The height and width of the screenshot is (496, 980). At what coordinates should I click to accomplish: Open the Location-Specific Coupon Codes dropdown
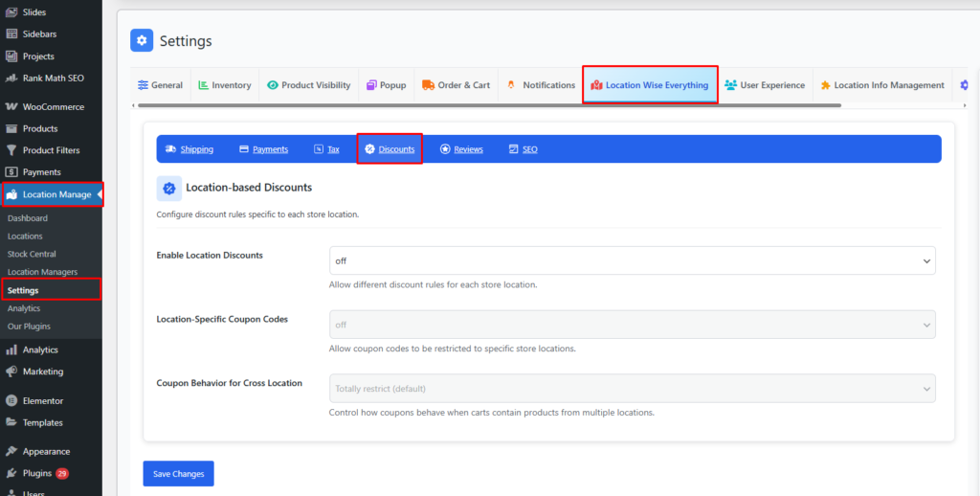tap(632, 325)
